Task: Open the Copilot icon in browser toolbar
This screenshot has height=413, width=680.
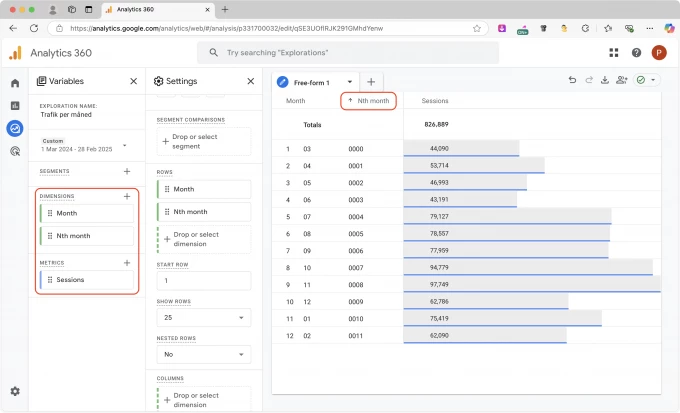Action: (670, 28)
